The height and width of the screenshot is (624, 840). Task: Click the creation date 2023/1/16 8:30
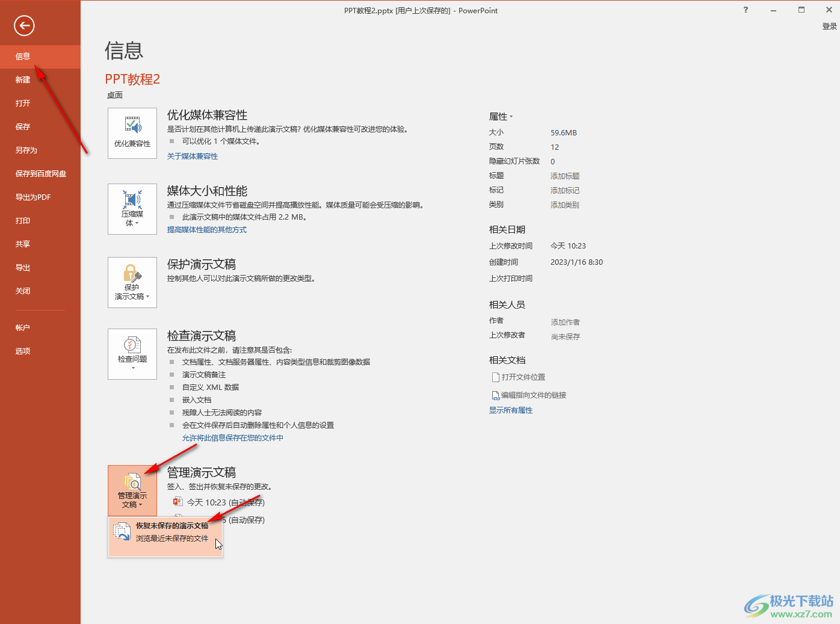[x=576, y=262]
